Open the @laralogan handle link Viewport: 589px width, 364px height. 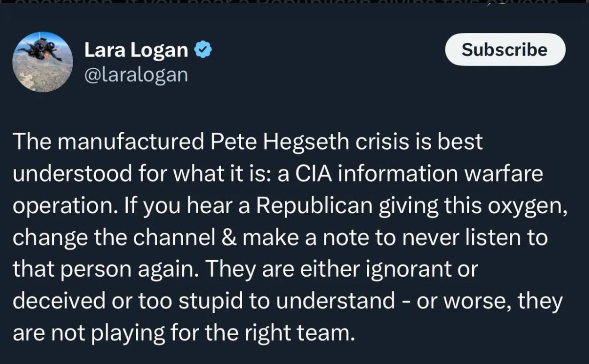point(136,75)
